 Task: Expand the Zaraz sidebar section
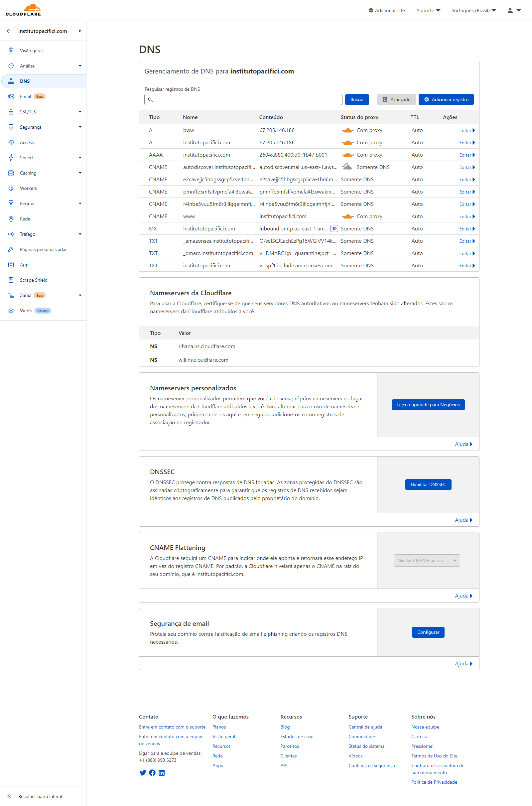pyautogui.click(x=80, y=295)
